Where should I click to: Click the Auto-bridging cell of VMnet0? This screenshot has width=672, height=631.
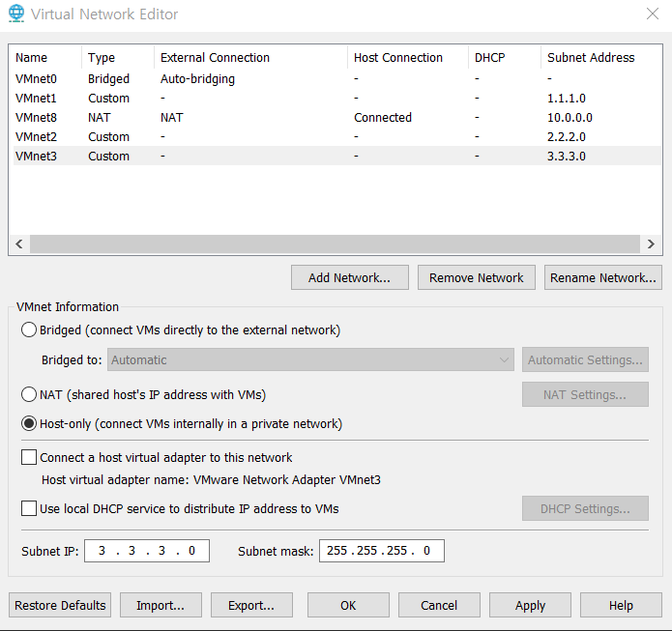tap(197, 79)
